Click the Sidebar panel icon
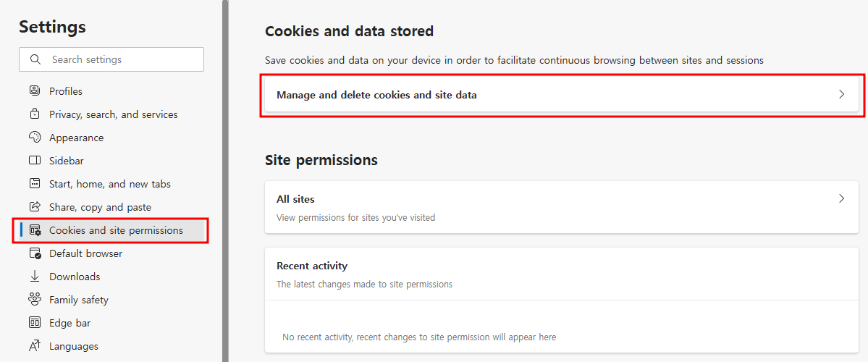 pos(35,161)
